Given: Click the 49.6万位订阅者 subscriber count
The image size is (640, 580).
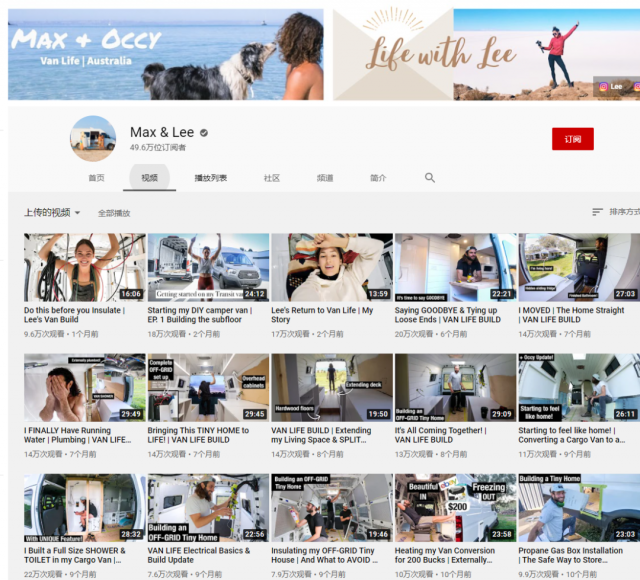Looking at the screenshot, I should click(158, 147).
